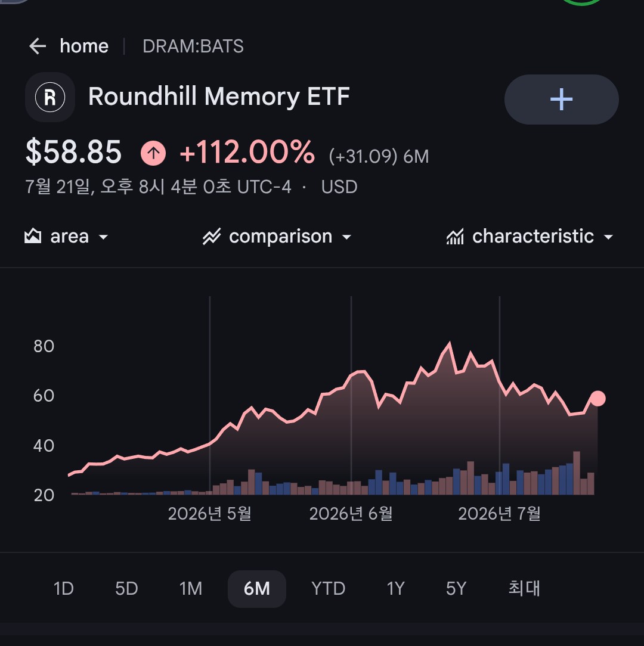Expand the area dropdown arrow
Image resolution: width=644 pixels, height=646 pixels.
click(104, 237)
